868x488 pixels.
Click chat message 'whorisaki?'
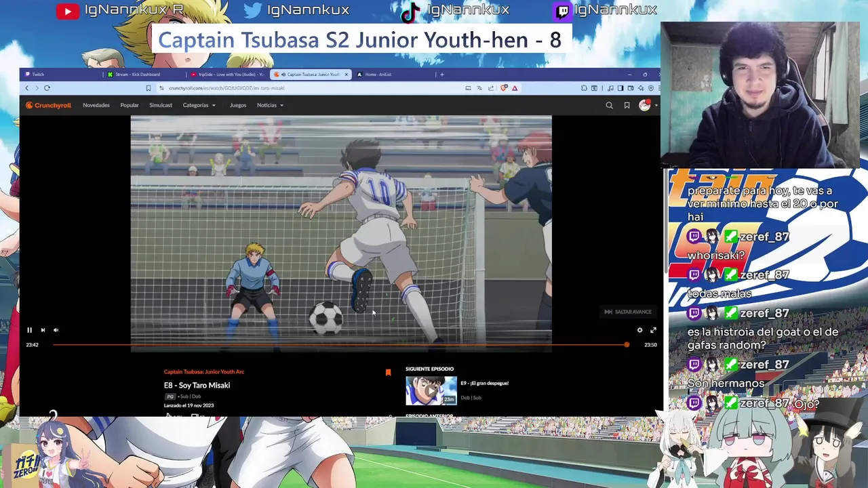point(716,256)
